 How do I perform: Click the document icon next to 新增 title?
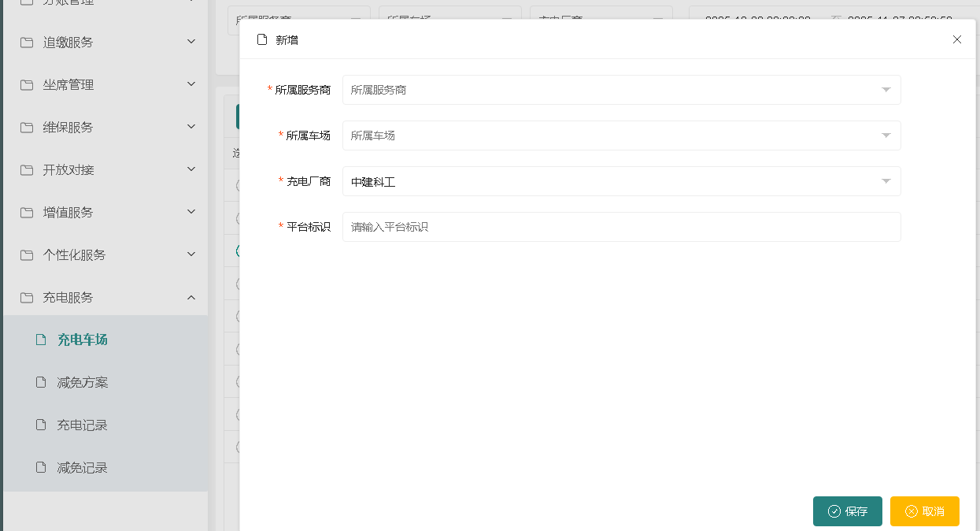[x=262, y=39]
